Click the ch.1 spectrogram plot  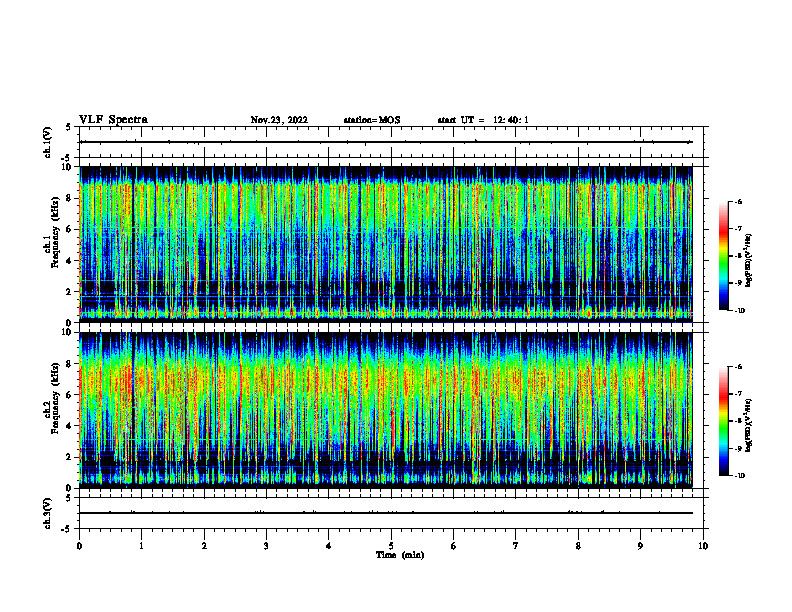(386, 244)
